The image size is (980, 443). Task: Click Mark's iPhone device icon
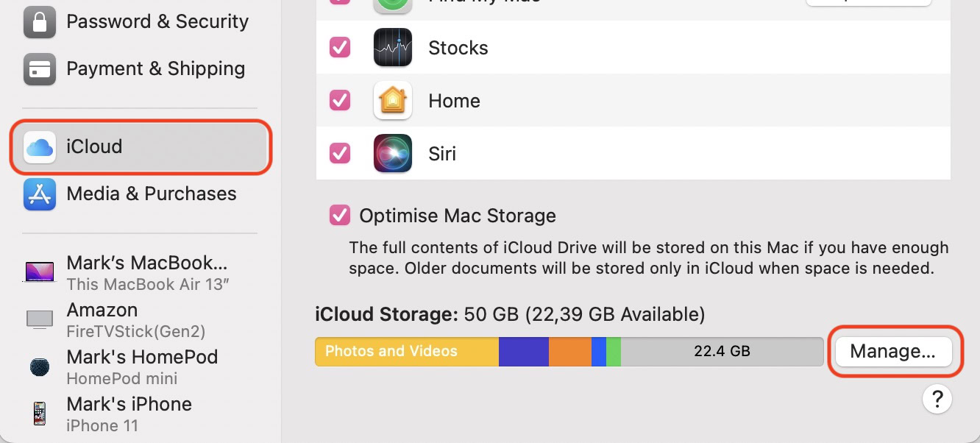coord(40,414)
